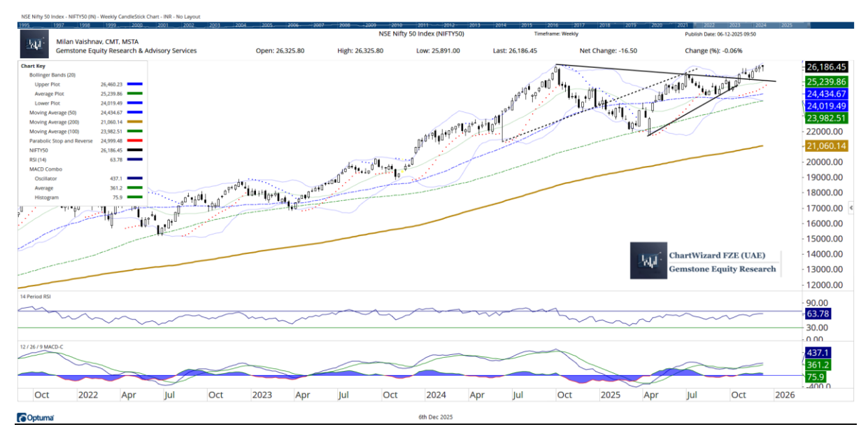Click the 2023 marker in the highlighted timeline range
This screenshot has width=868, height=441.
click(x=735, y=25)
